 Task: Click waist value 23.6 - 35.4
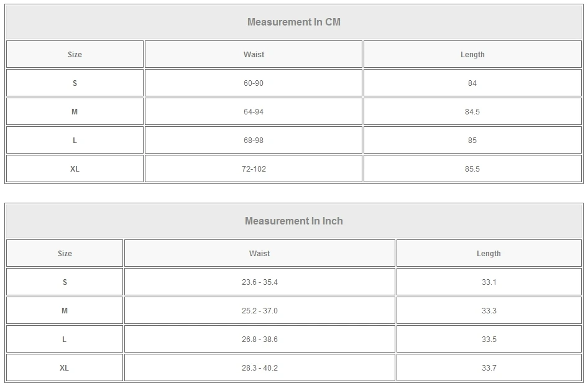(x=259, y=282)
